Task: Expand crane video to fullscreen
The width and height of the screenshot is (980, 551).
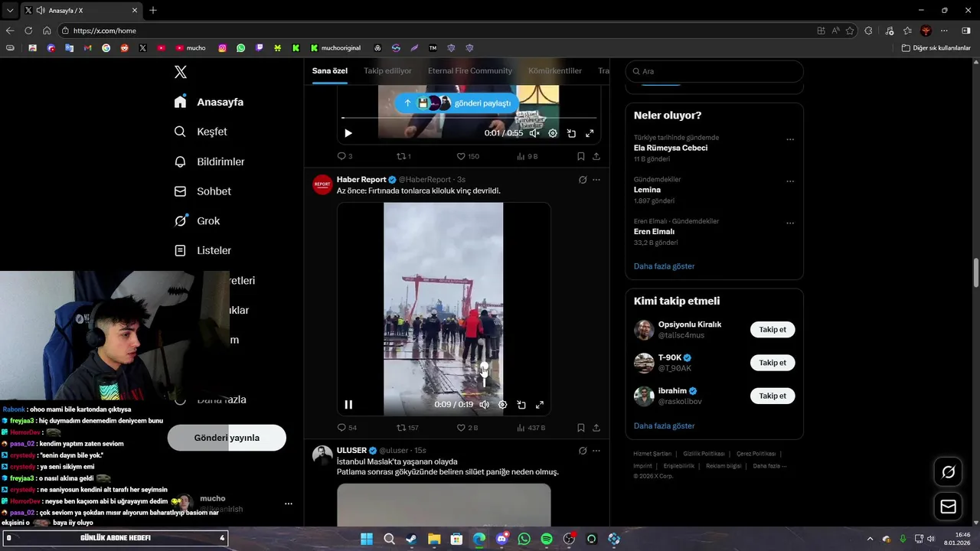Action: [540, 405]
